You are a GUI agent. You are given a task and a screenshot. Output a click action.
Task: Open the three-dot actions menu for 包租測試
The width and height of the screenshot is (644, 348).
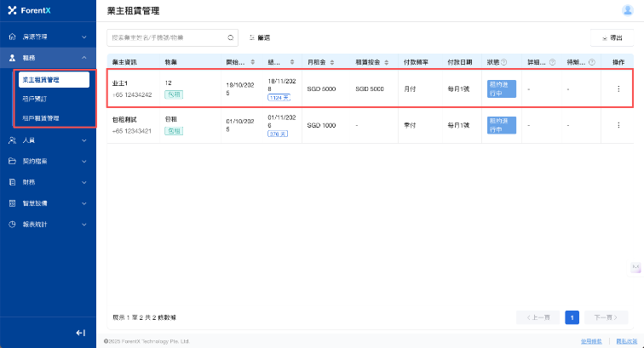click(x=618, y=125)
